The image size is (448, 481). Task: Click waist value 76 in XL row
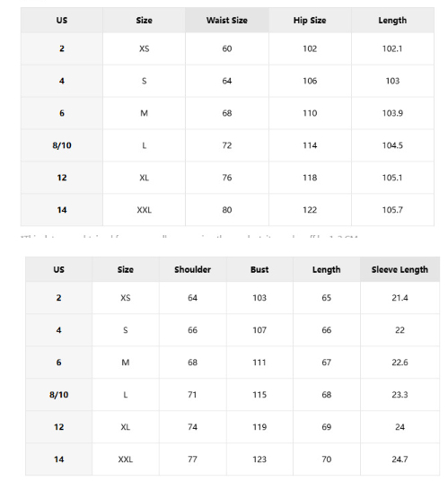point(227,178)
